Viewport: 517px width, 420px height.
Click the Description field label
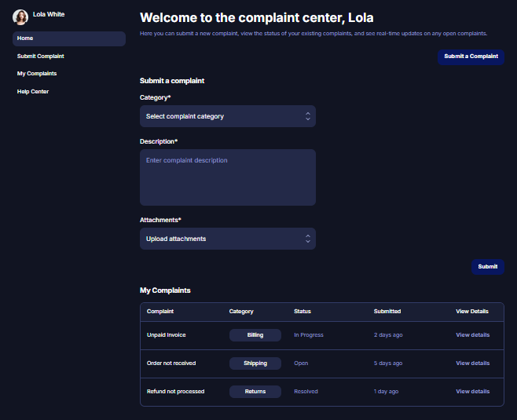pos(159,141)
